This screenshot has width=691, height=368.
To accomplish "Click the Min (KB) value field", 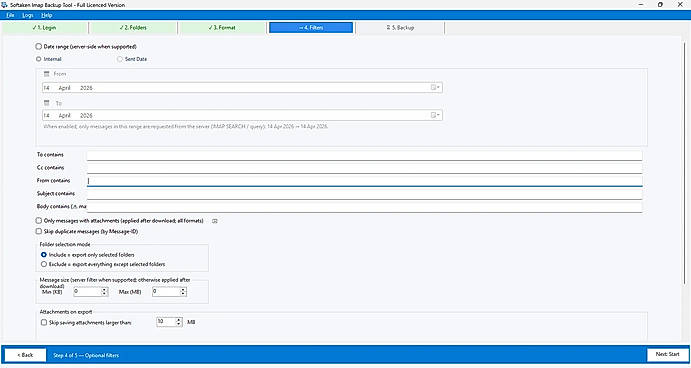I will 87,291.
